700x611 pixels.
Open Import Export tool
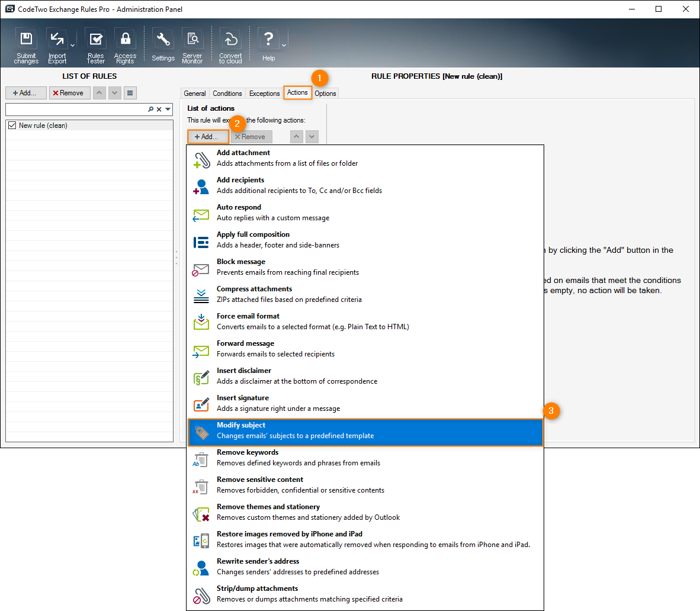pos(57,46)
